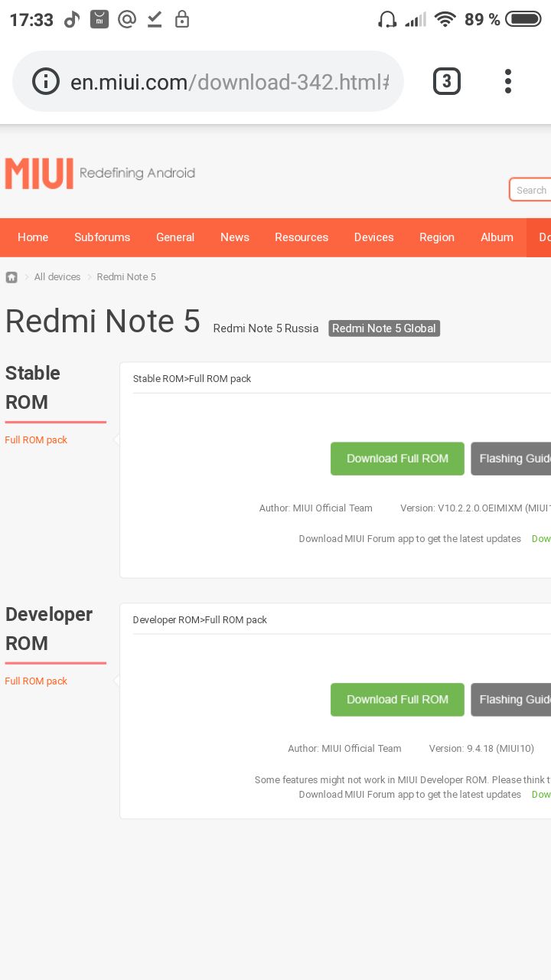551x980 pixels.
Task: Tap the download-complete checkmark status icon
Action: (x=155, y=20)
